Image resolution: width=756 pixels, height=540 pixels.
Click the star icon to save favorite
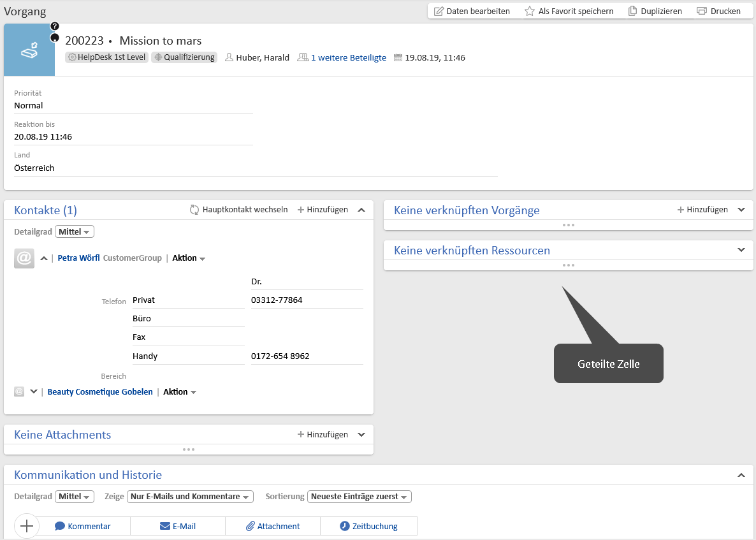tap(529, 11)
